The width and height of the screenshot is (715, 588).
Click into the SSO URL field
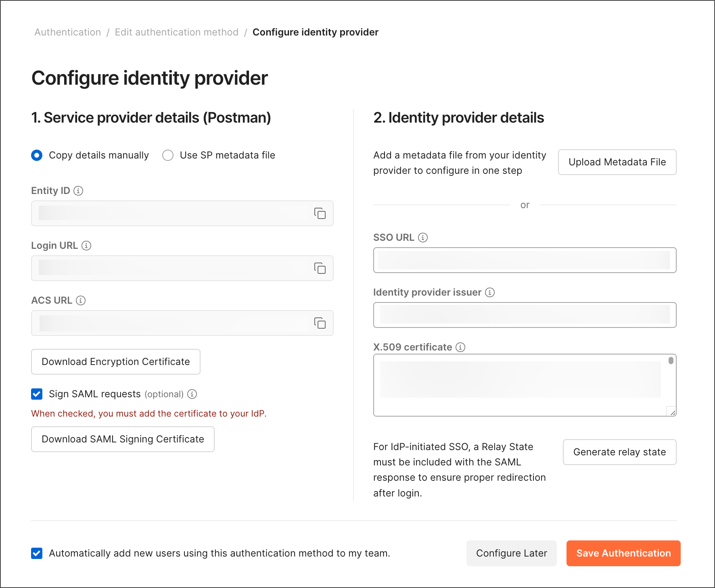coord(525,260)
